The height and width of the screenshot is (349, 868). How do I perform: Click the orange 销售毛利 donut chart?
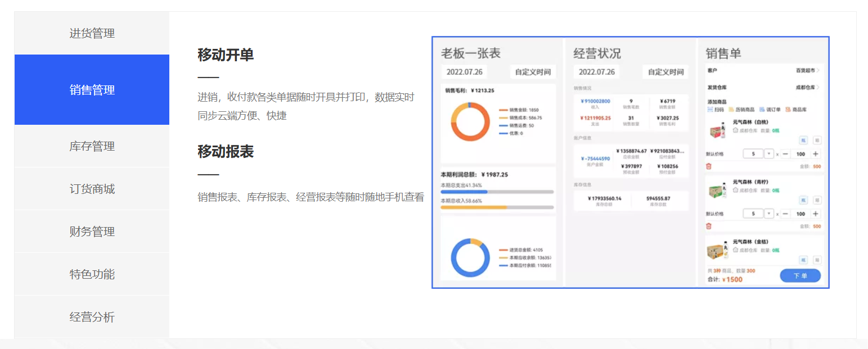(x=470, y=122)
